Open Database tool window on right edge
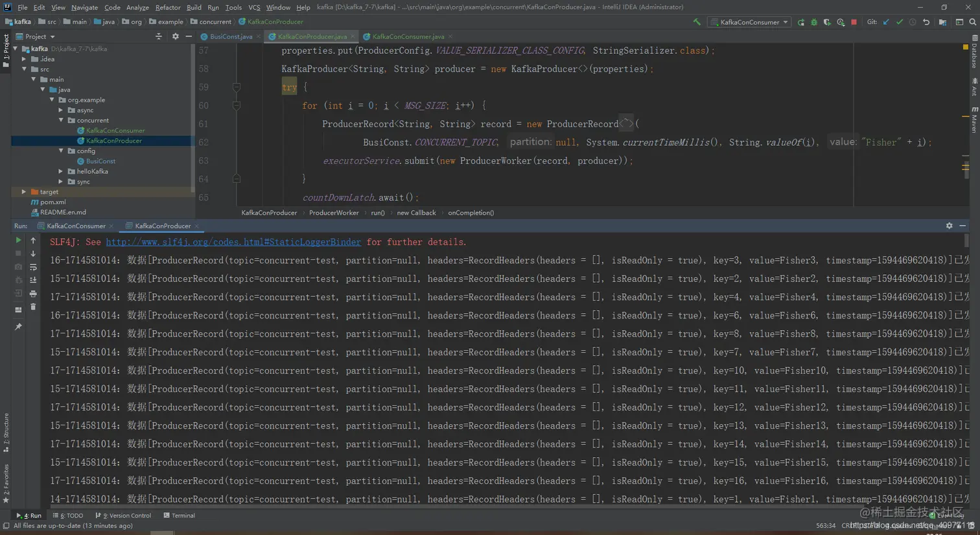This screenshot has width=980, height=535. coord(974,52)
